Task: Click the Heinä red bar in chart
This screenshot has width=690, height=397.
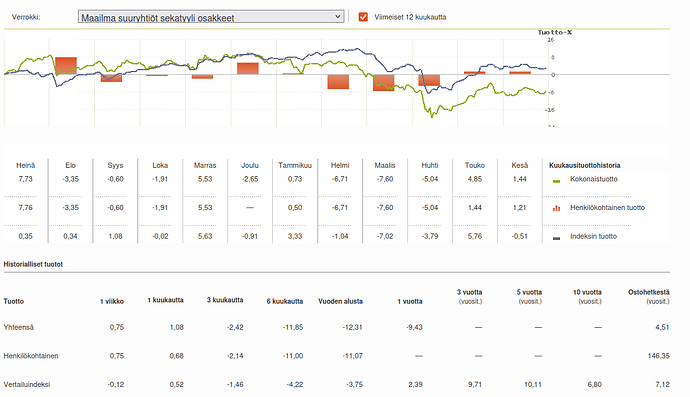Action: pos(66,66)
